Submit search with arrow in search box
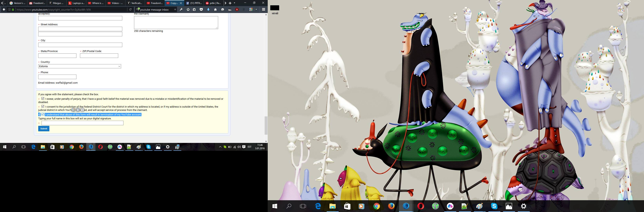This screenshot has height=212, width=644. 175,9
